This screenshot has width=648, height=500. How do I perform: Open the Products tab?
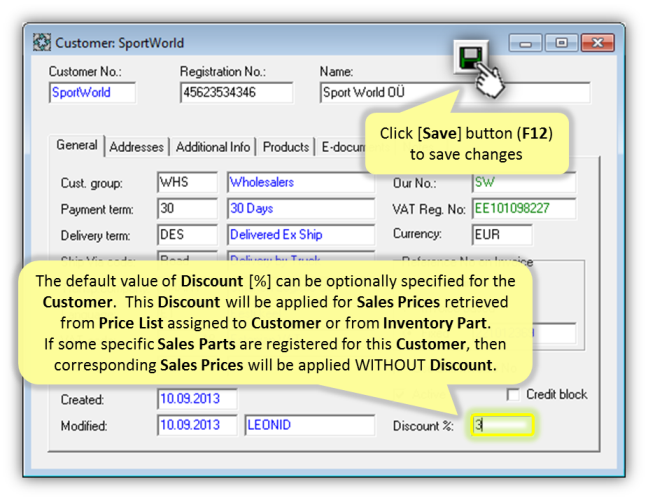[286, 147]
